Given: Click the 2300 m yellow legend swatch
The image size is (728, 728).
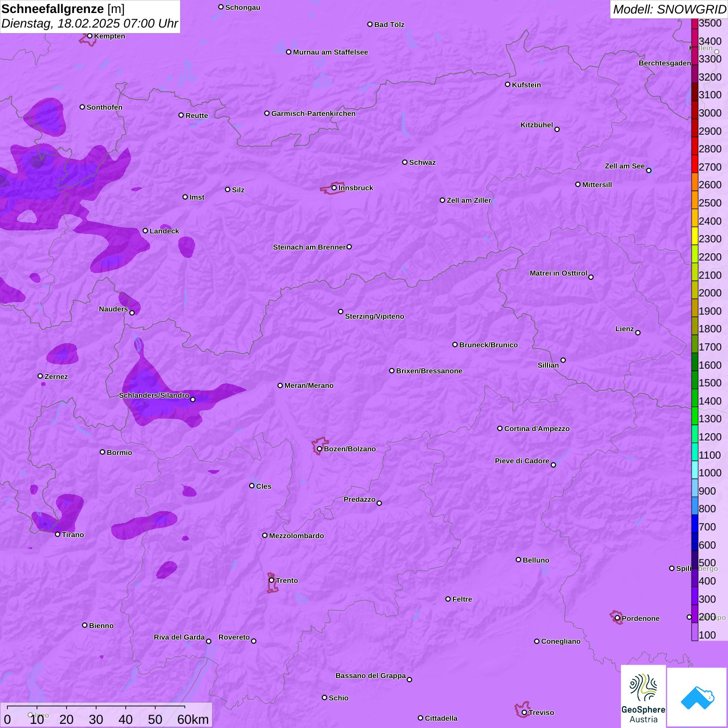Looking at the screenshot, I should point(695,236).
